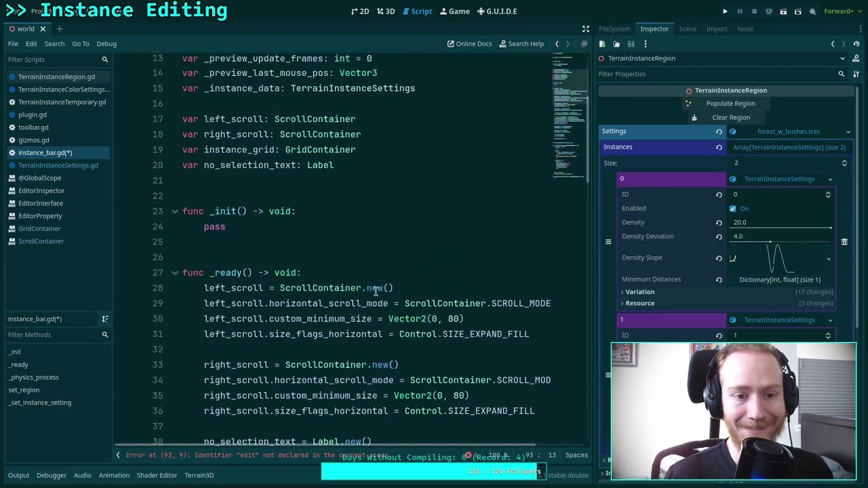Screen dimensions: 868x488
Task: Open Inspector property tools menu
Action: click(x=856, y=74)
